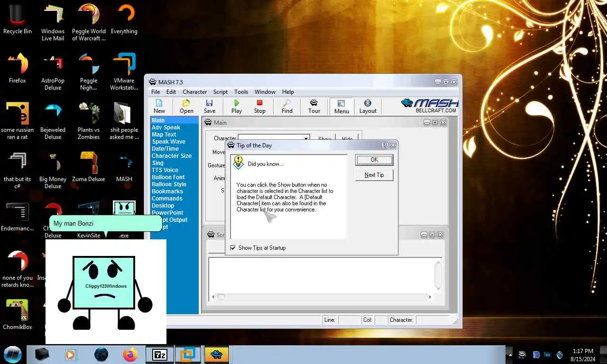This screenshot has height=364, width=607.
Task: Create a new script with New toolbar icon
Action: pos(159,106)
